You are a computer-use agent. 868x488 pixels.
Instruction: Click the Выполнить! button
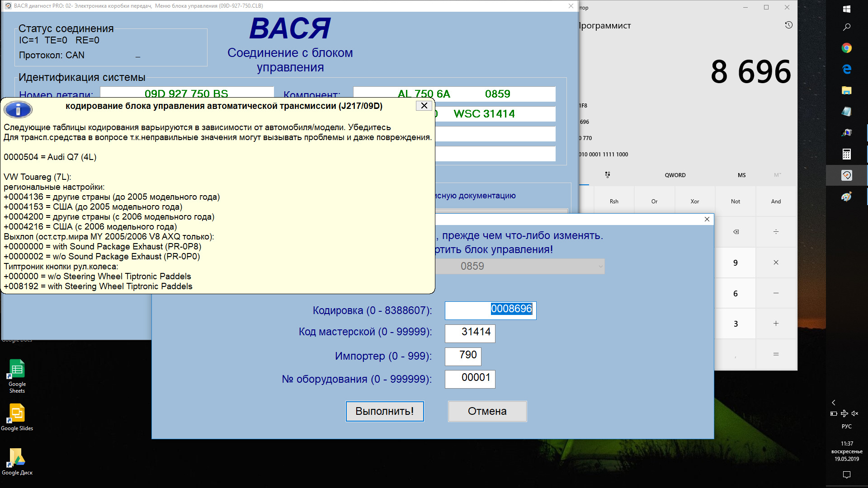(385, 411)
